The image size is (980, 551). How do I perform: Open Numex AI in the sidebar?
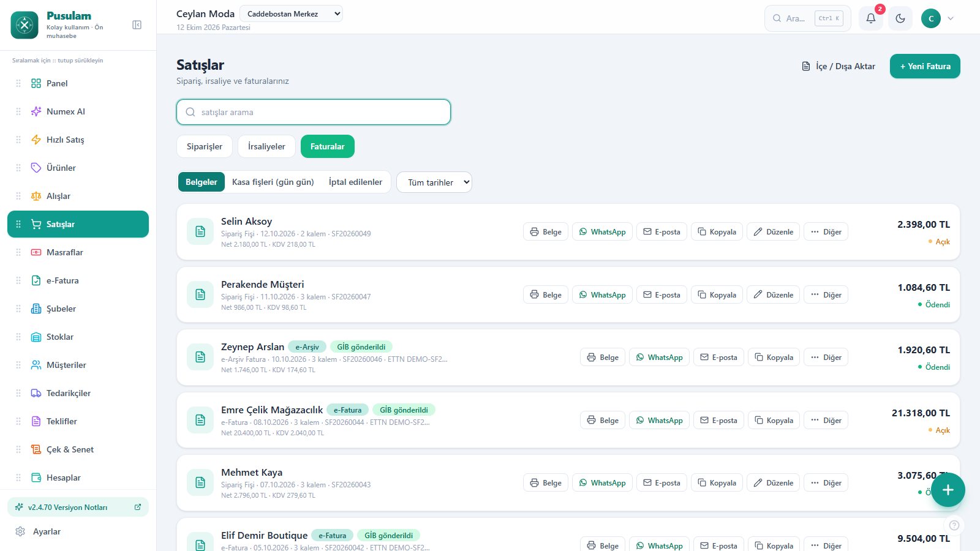click(78, 111)
